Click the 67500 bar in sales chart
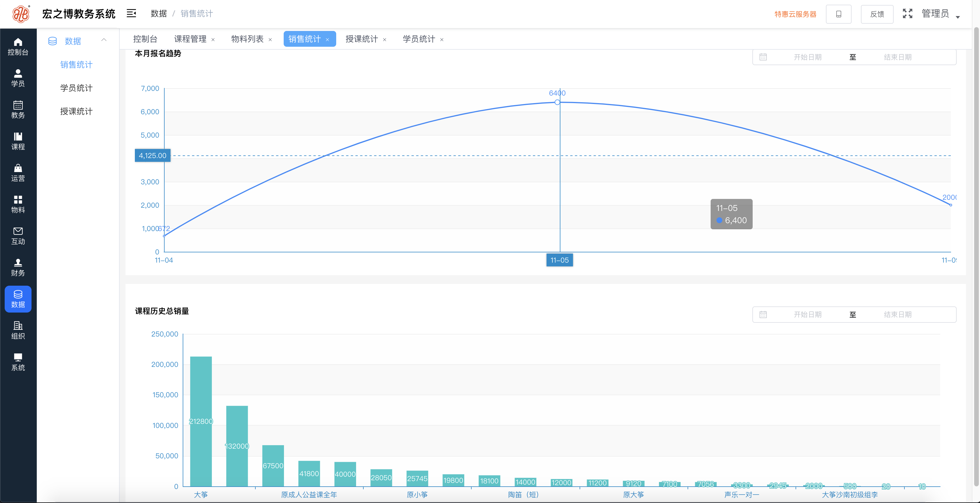 pos(273,466)
